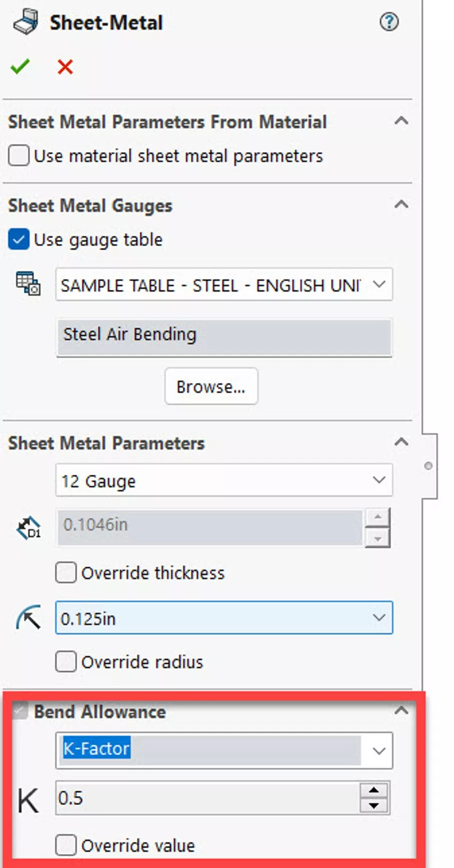
Task: Click the panel flyout handle on right edge
Action: (x=429, y=466)
